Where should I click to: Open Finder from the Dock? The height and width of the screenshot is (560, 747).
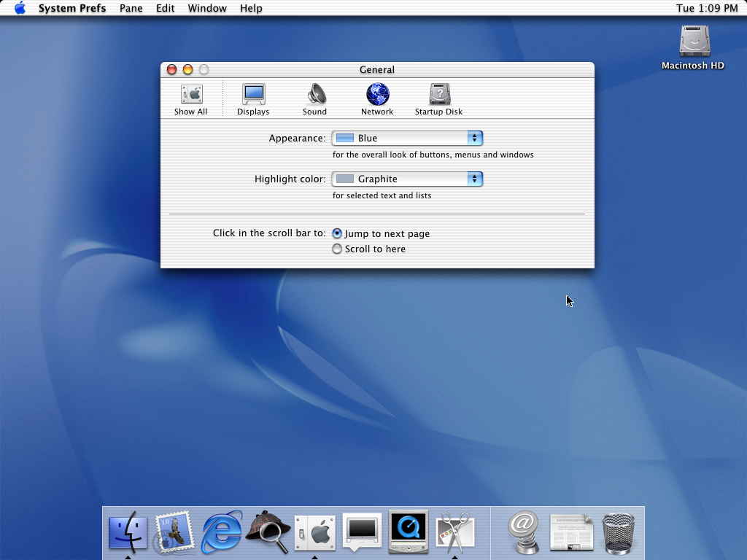128,532
